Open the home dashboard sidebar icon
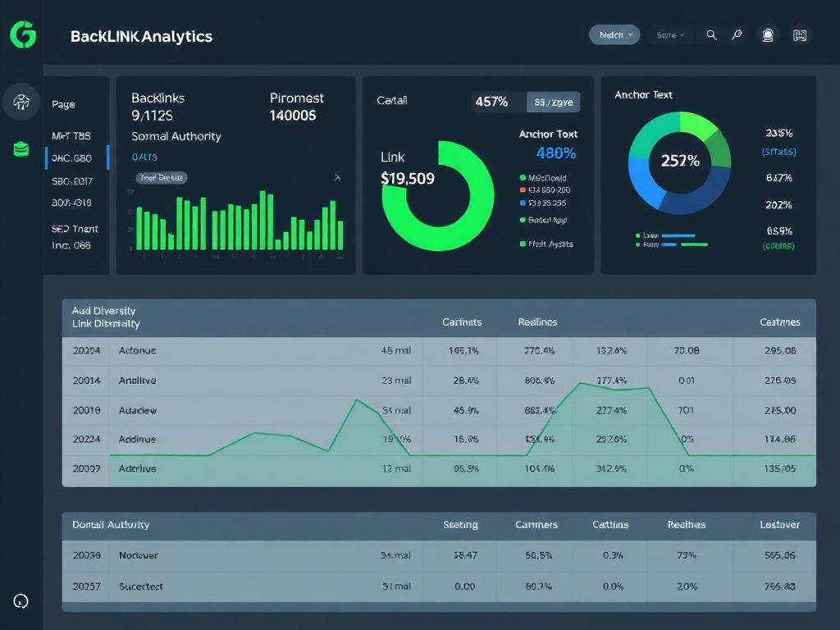 (x=21, y=102)
